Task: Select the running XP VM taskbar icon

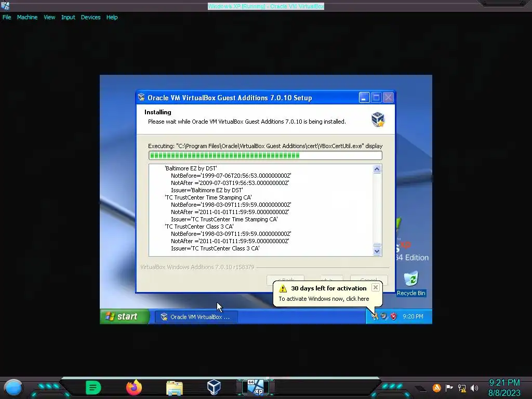Action: pyautogui.click(x=255, y=388)
